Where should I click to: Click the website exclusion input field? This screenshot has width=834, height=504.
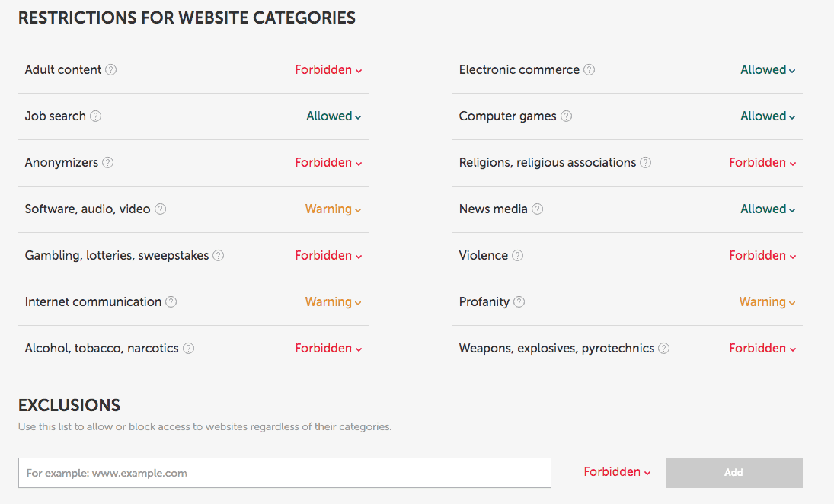(x=285, y=472)
